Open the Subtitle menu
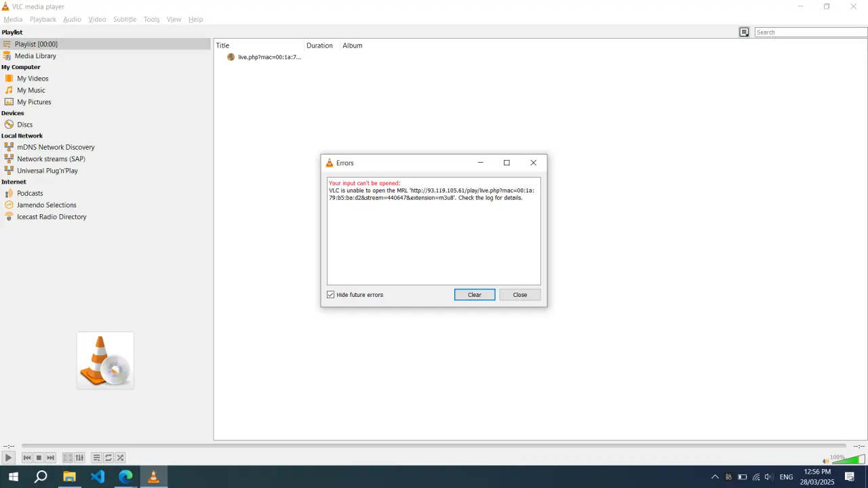The width and height of the screenshot is (868, 488). [x=125, y=19]
